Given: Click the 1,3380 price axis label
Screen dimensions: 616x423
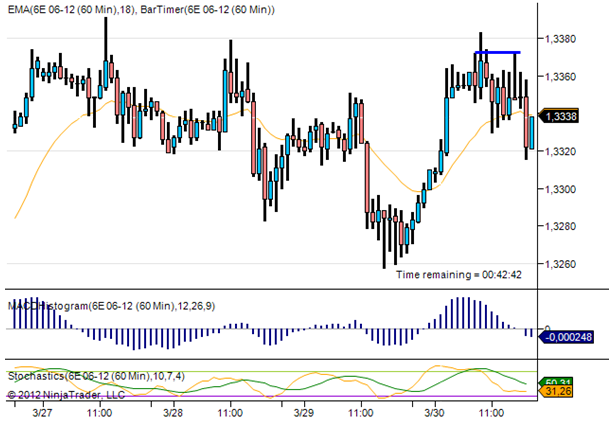Looking at the screenshot, I should coord(560,38).
